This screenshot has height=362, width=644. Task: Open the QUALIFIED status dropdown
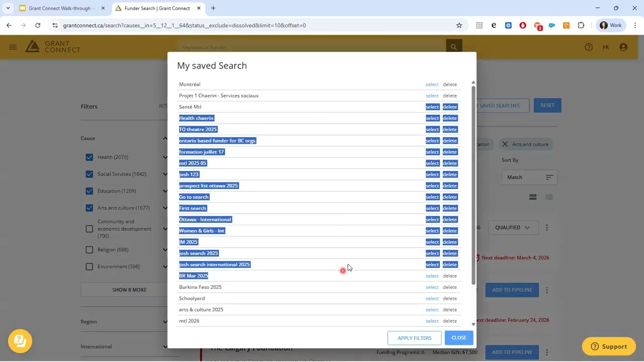click(512, 227)
